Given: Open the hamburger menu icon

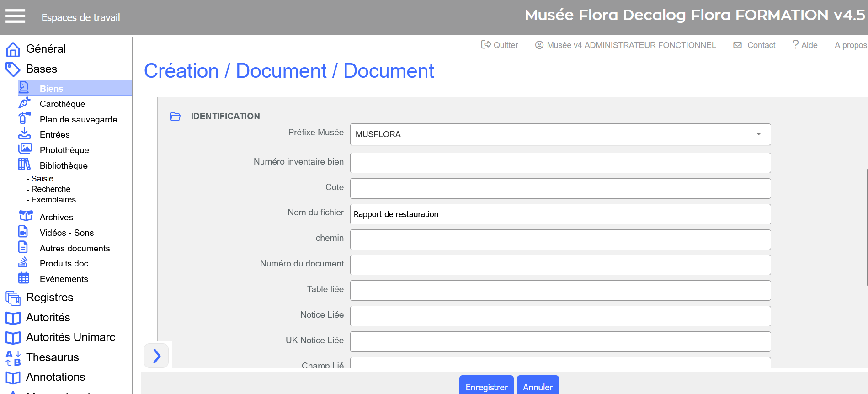Looking at the screenshot, I should [15, 16].
